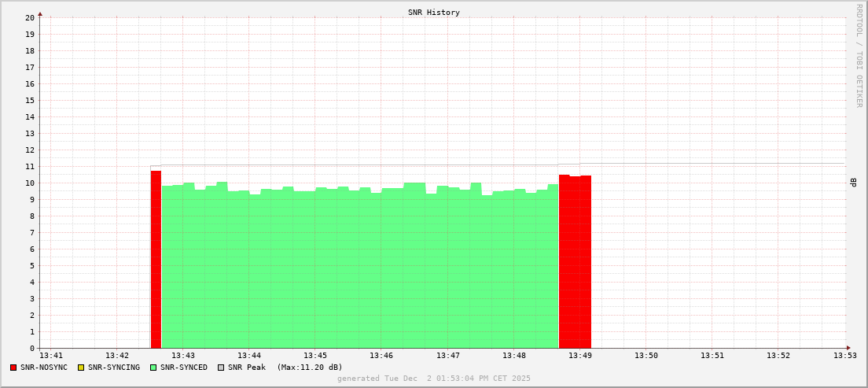This screenshot has height=388, width=868.
Task: Click the red arrow at x-axis right end
Action: click(x=848, y=348)
